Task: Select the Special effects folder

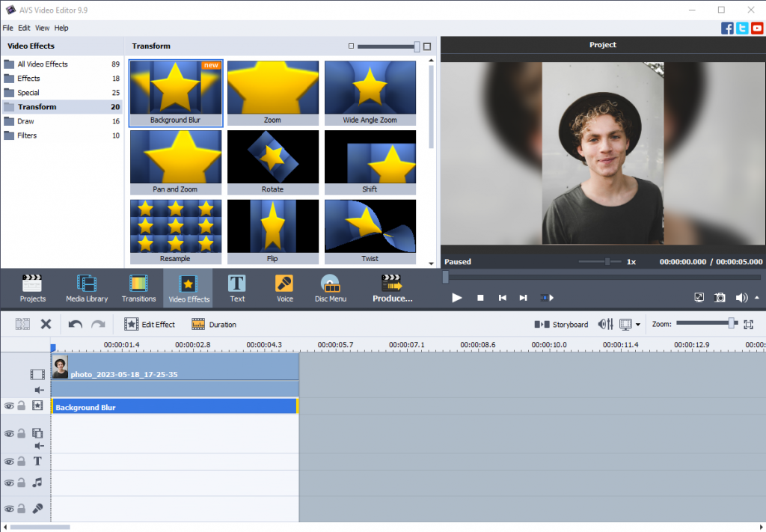Action: click(28, 93)
